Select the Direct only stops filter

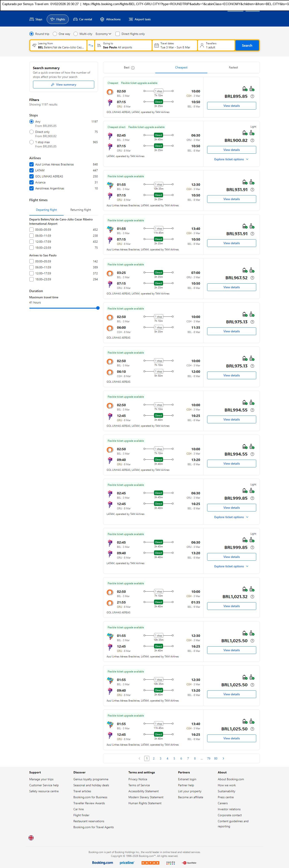31,132
